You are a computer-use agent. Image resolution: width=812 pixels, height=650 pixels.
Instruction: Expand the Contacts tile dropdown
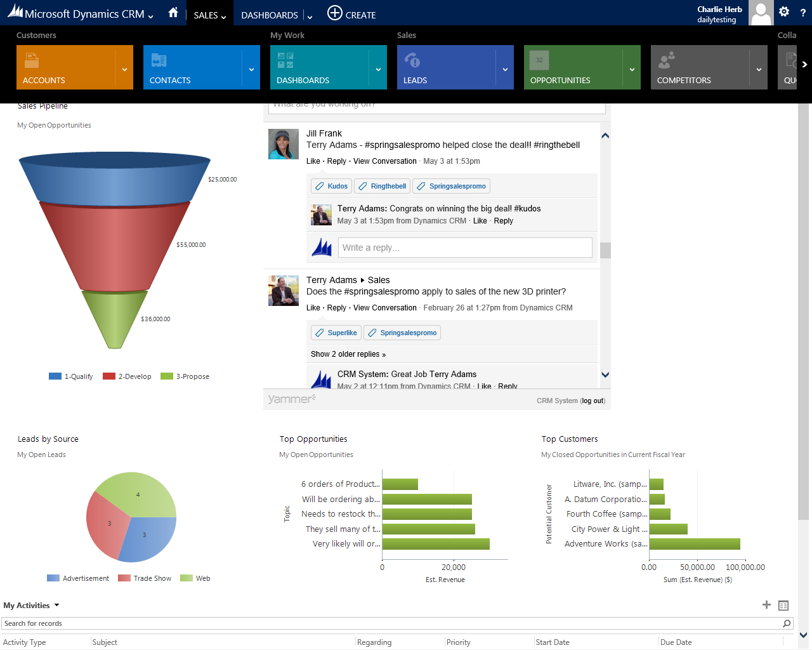tap(251, 69)
